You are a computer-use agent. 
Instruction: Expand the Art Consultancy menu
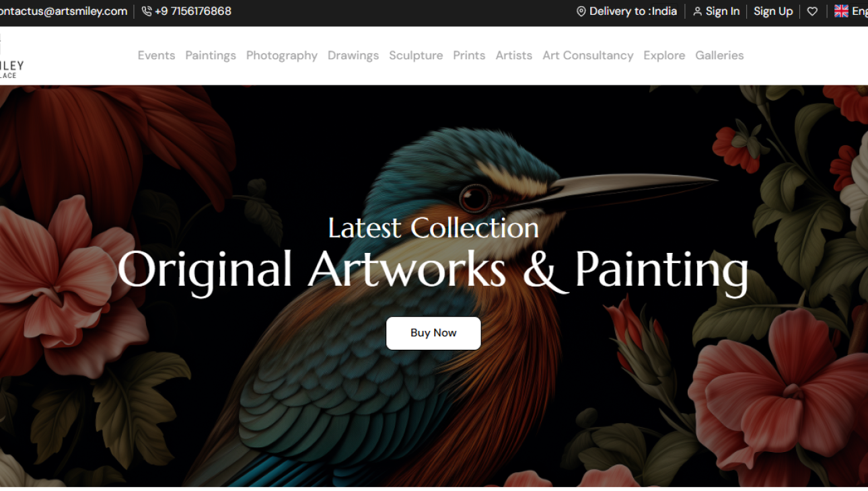tap(588, 56)
